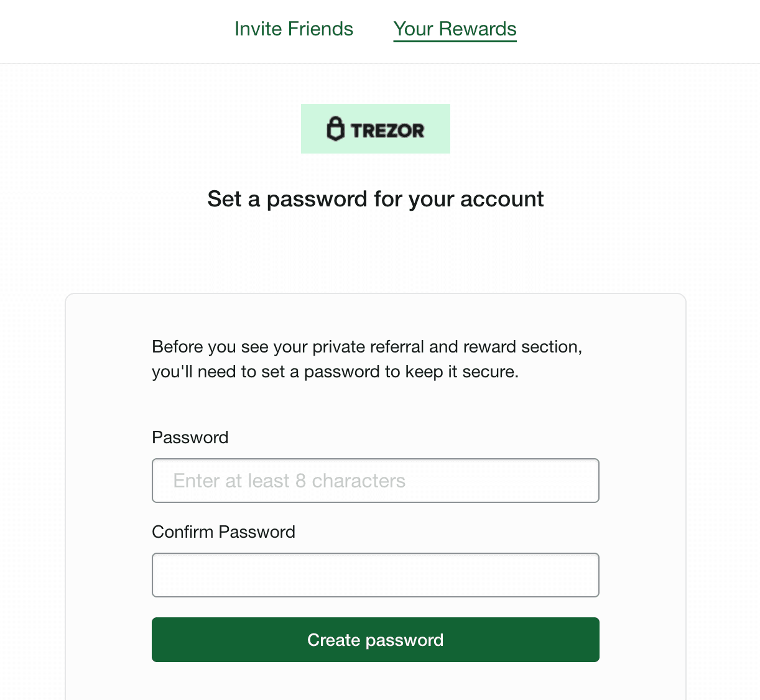Click the underline beneath Your Rewards

coord(455,41)
